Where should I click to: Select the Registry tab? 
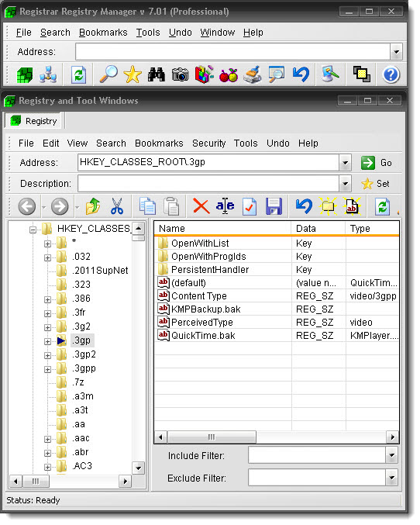[34, 121]
